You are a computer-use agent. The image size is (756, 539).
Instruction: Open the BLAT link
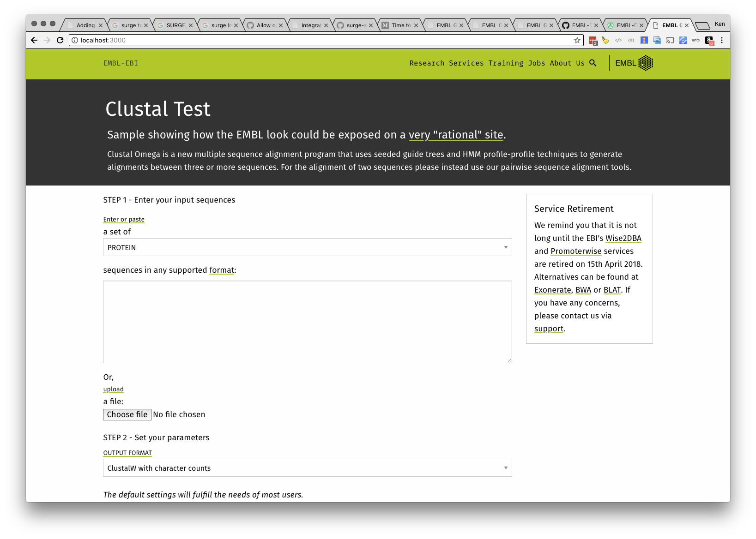coord(612,290)
